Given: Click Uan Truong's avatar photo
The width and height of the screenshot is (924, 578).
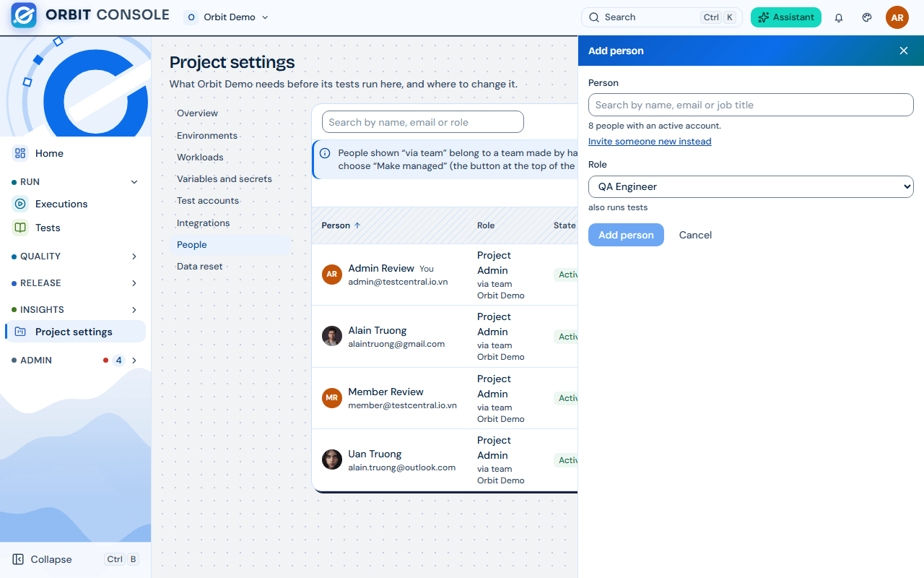Looking at the screenshot, I should point(332,460).
